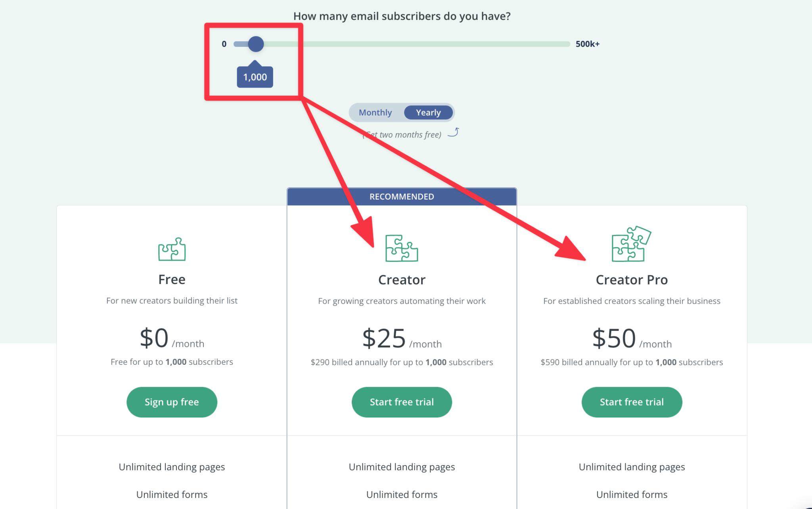Click Unlimited forms under Creator Pro
Screen dimensions: 812x509
[632, 494]
